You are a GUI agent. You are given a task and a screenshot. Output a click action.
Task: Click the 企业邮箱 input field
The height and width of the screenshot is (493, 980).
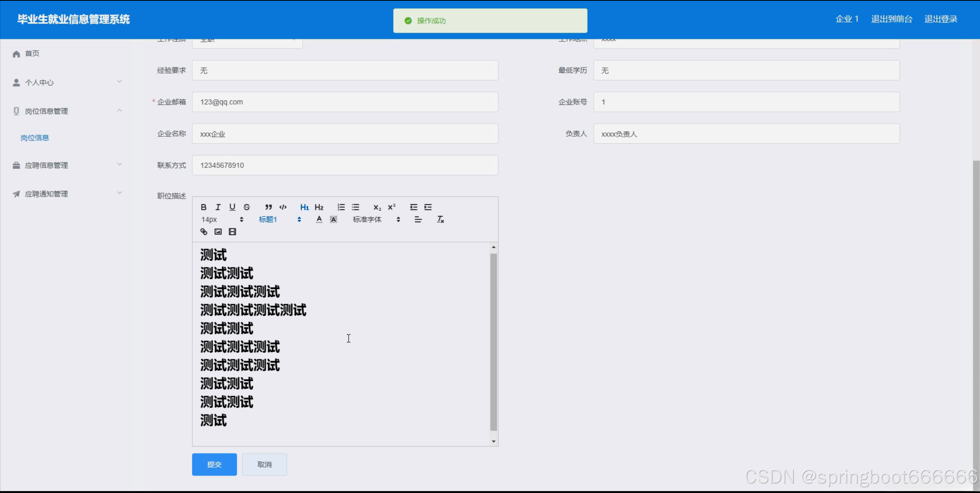pos(345,102)
